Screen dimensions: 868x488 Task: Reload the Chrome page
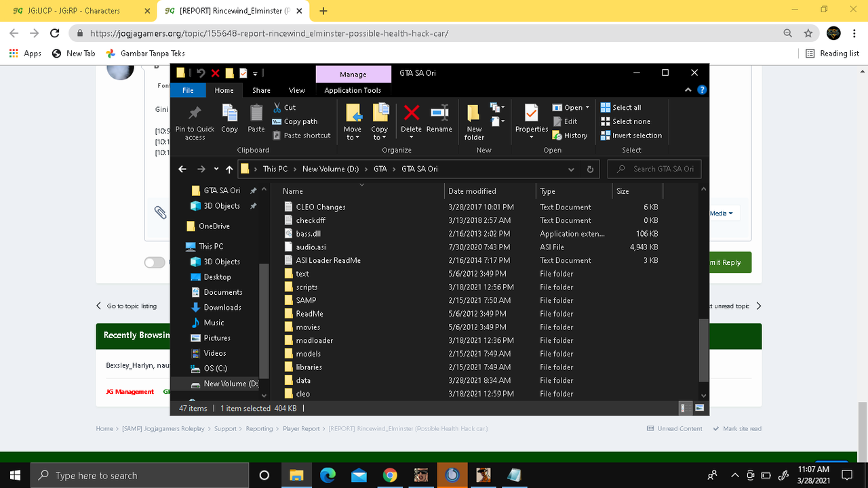tap(54, 33)
